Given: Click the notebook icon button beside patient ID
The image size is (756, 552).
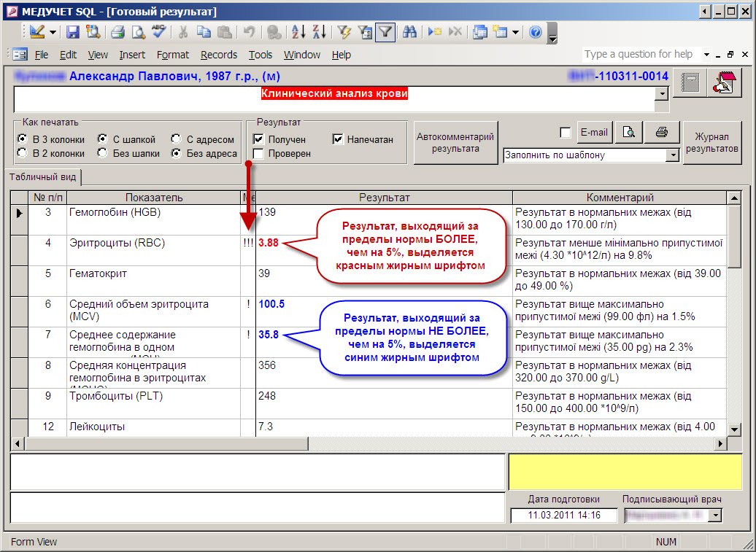Looking at the screenshot, I should click(x=690, y=83).
